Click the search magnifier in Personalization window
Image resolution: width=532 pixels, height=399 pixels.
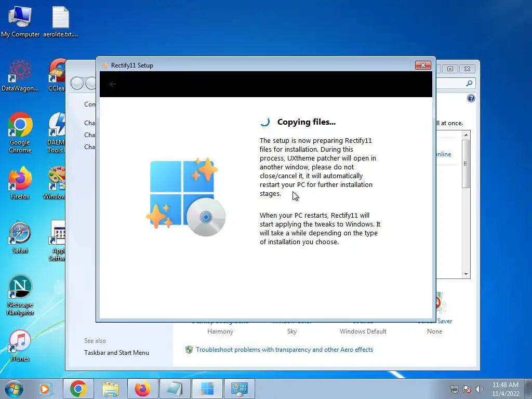[x=469, y=83]
